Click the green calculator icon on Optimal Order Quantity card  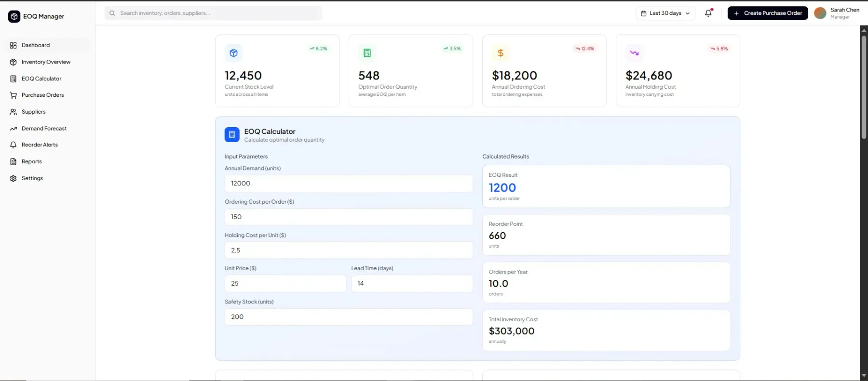click(x=367, y=53)
